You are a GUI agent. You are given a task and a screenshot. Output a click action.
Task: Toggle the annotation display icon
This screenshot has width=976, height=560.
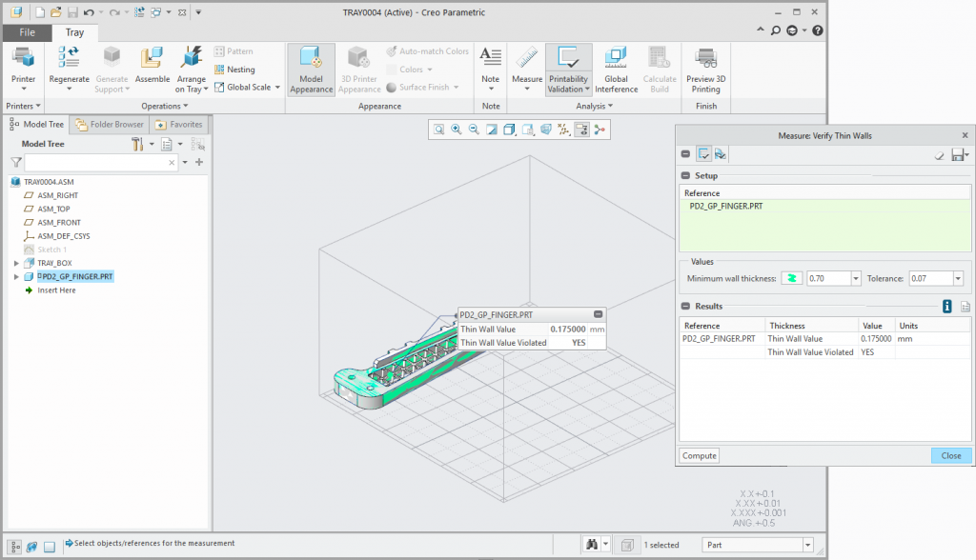[x=582, y=130]
